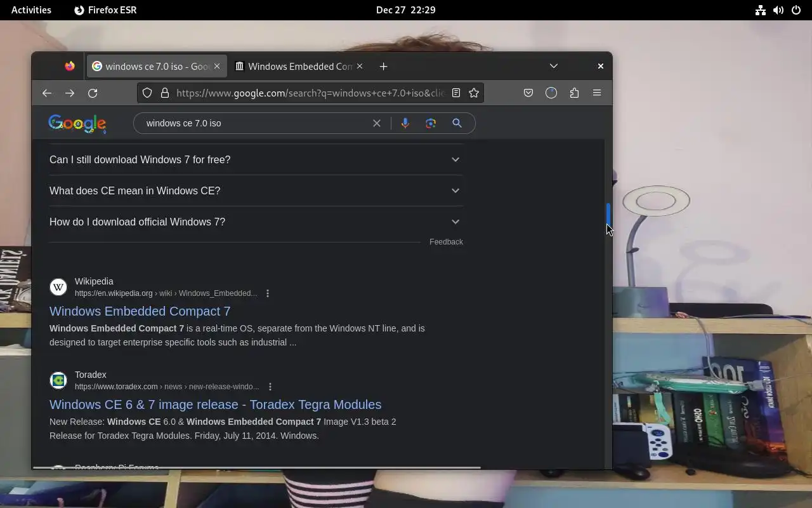Open the volume tray icon

click(778, 10)
